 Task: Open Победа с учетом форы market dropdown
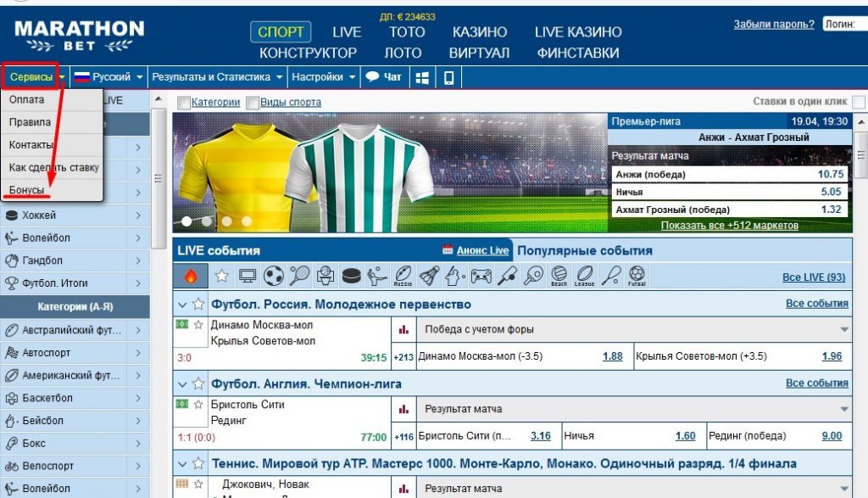[634, 330]
